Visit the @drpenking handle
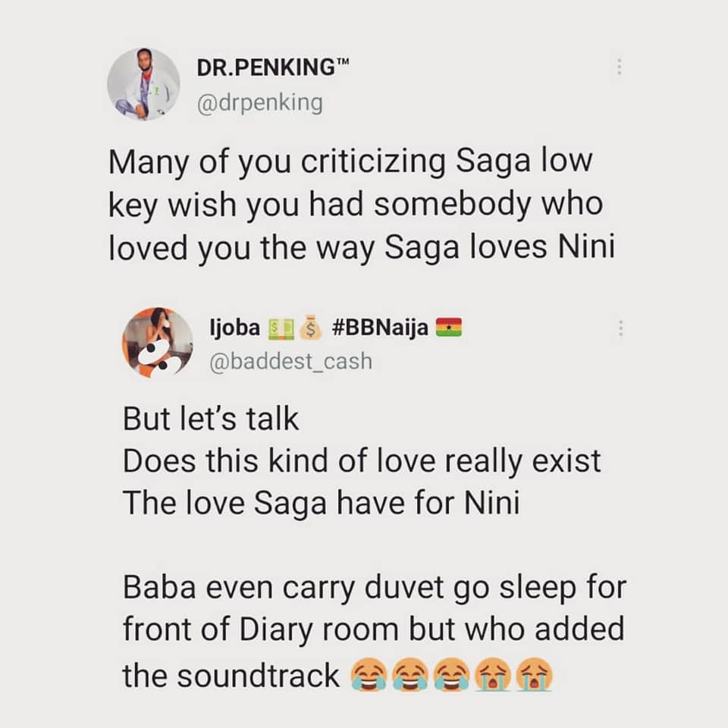The height and width of the screenshot is (728, 728). click(259, 102)
